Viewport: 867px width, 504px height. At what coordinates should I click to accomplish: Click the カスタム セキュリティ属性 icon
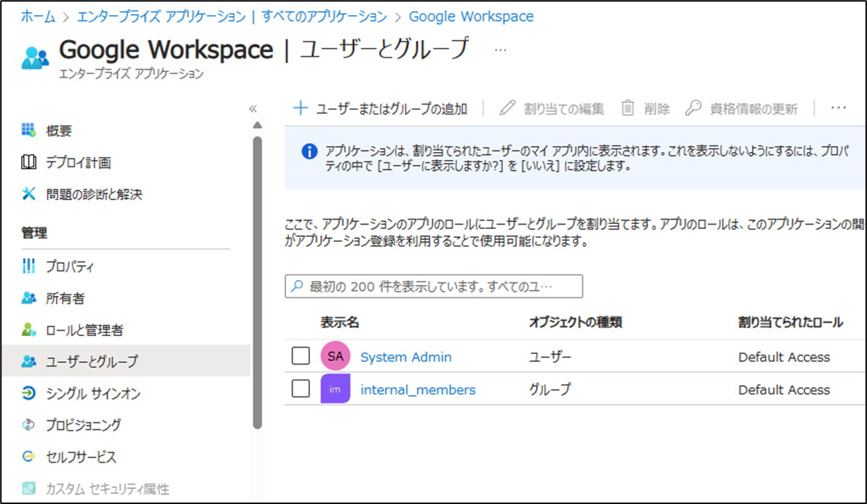28,489
